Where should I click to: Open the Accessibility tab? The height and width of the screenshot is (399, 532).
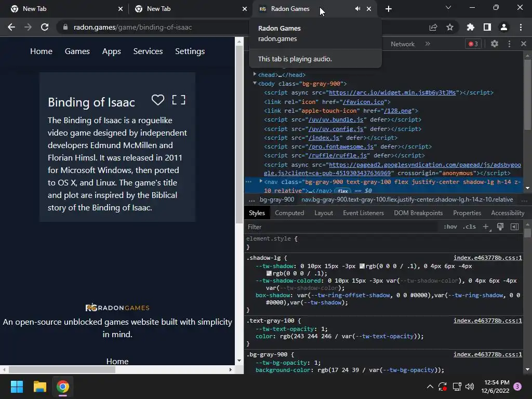[508, 212]
